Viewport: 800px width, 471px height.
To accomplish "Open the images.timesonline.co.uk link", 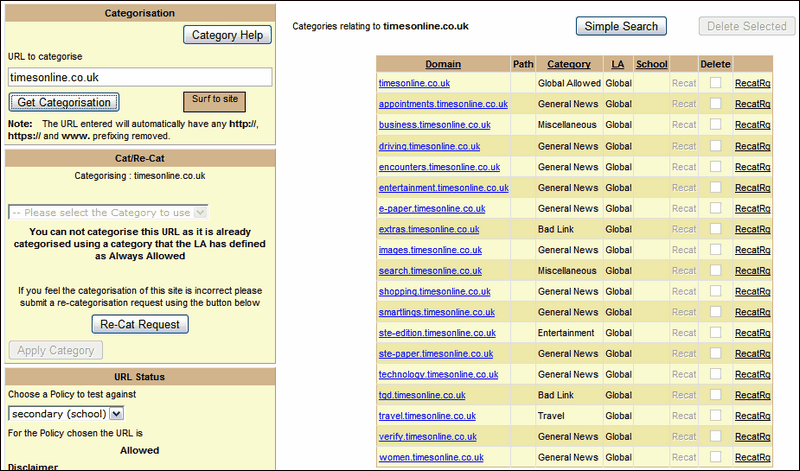I will [430, 250].
